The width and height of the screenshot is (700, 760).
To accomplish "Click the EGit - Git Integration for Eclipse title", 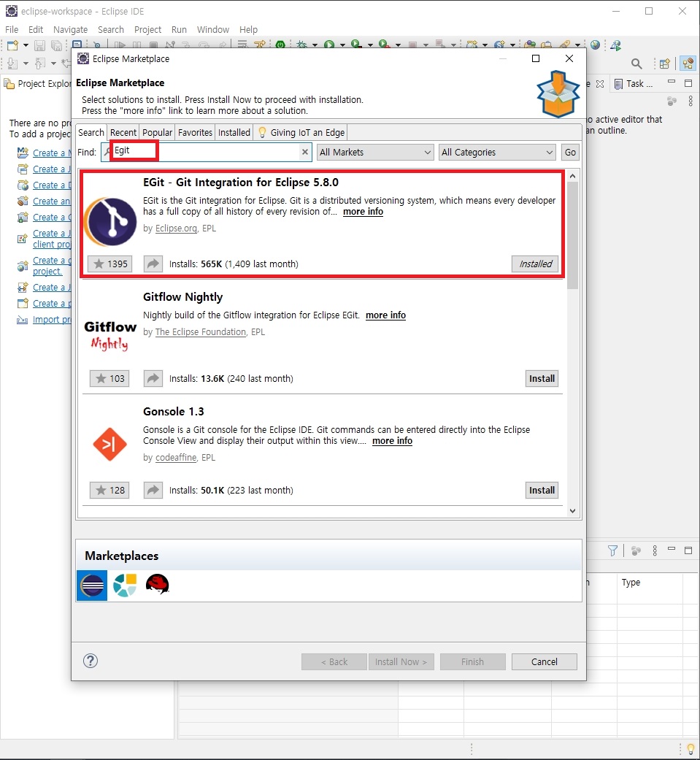I will 240,183.
